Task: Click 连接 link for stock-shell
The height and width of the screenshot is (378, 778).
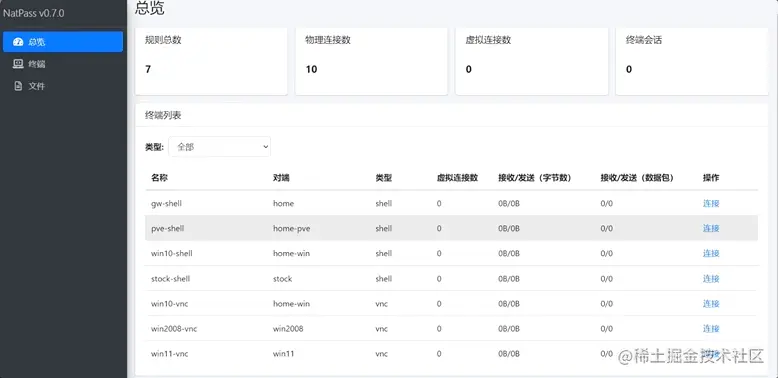Action: (711, 279)
